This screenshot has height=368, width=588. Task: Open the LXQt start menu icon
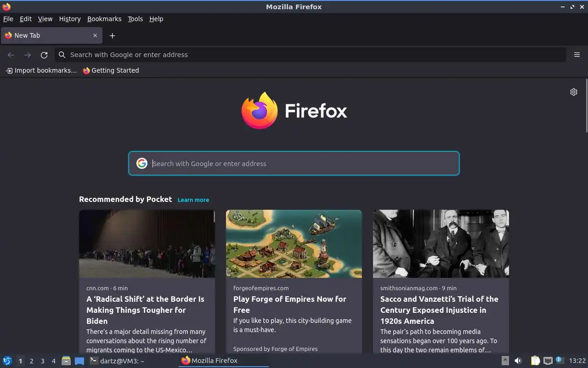coord(7,361)
